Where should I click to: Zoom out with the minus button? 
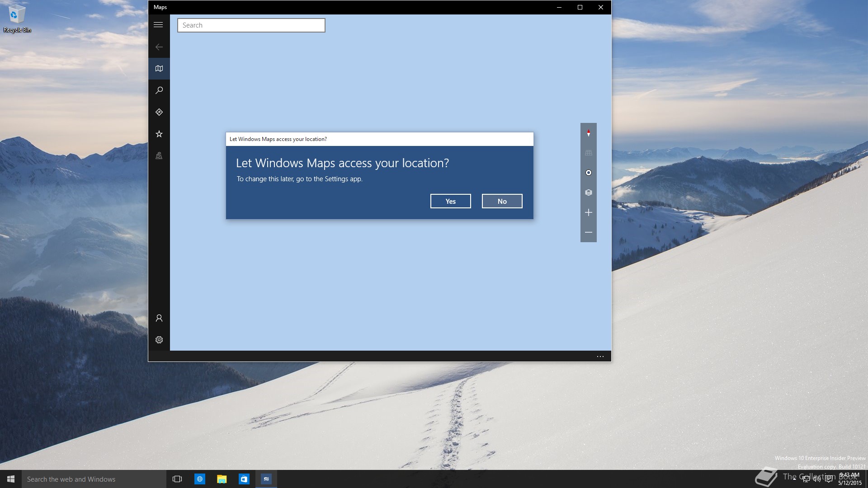click(x=588, y=232)
